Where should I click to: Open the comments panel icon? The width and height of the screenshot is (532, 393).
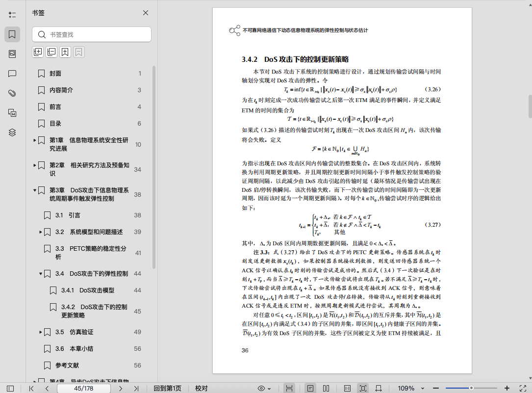coord(12,74)
